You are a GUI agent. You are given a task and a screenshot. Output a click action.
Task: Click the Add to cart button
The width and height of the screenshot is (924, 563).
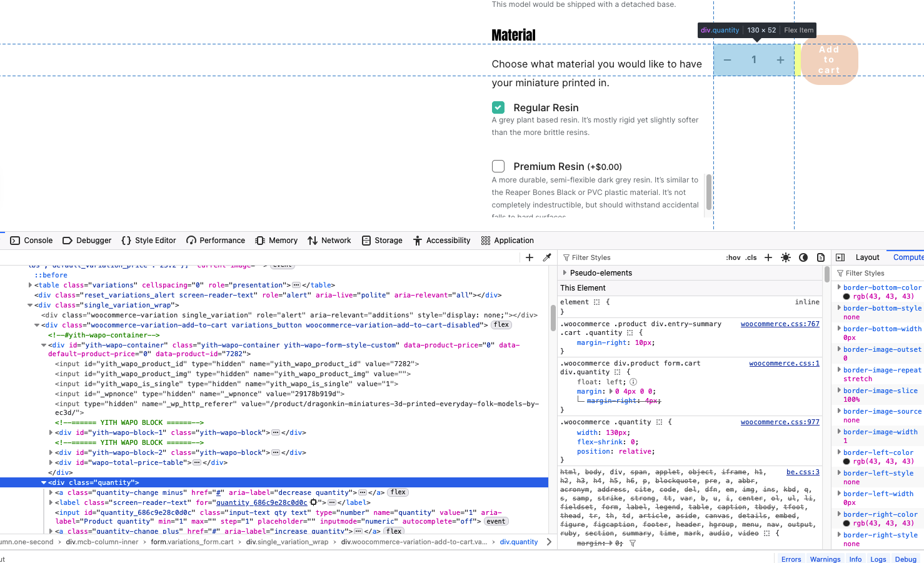(829, 60)
